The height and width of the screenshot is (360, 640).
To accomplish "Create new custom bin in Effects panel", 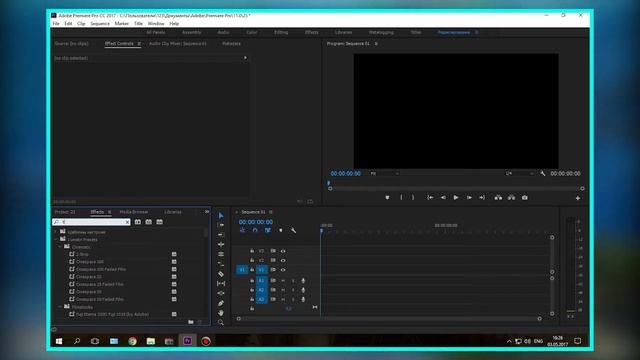I will click(x=191, y=322).
